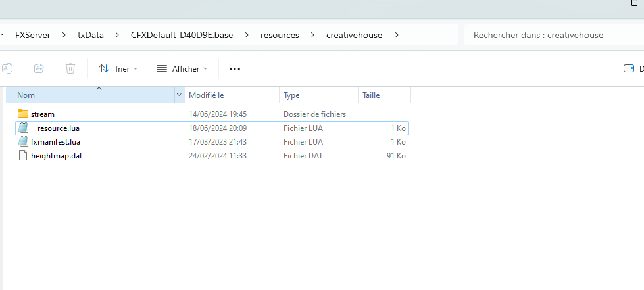Expand chevron after creativehouse in breadcrumb
Viewport: 644px width, 290px height.
coord(397,35)
